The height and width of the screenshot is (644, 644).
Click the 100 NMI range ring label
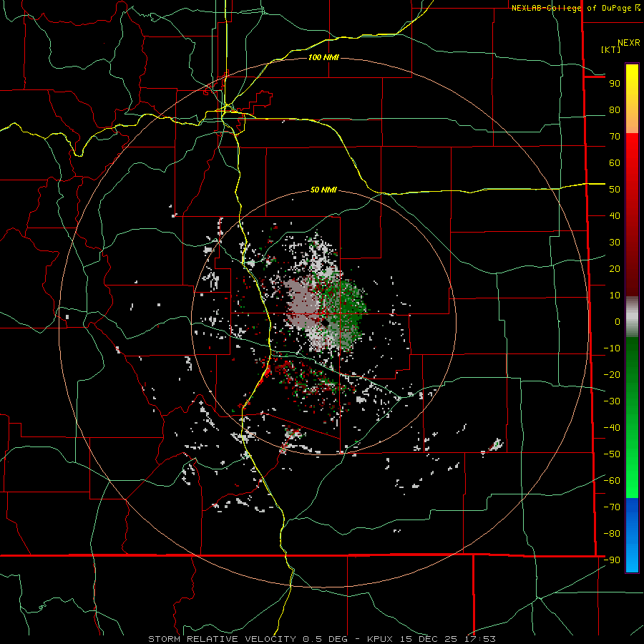point(323,57)
